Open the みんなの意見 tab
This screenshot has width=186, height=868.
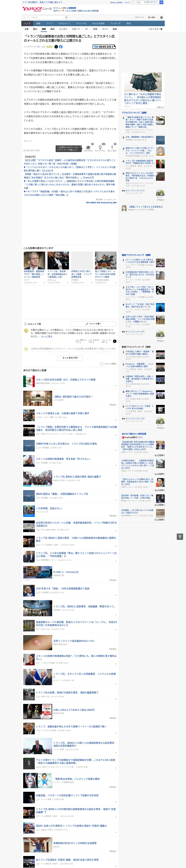click(x=99, y=23)
